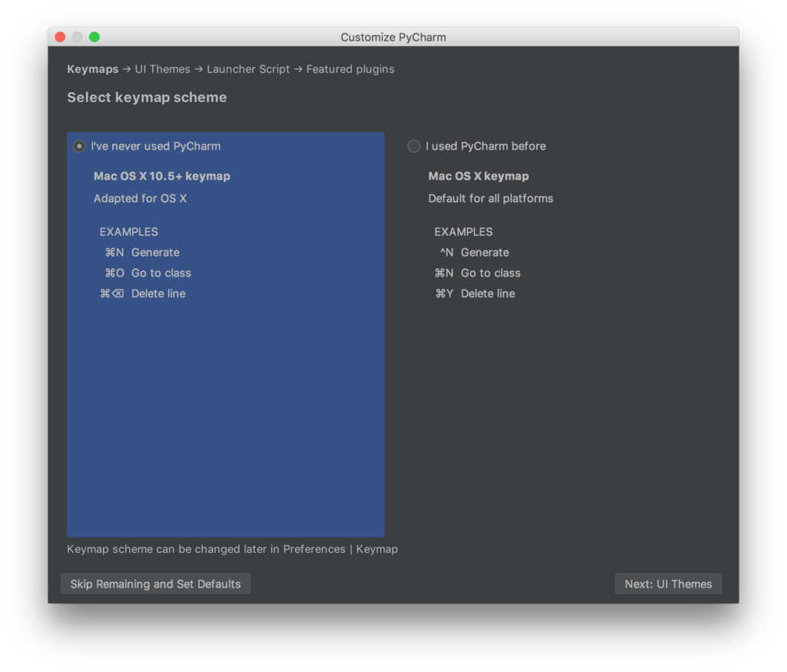Image resolution: width=787 pixels, height=672 pixels.
Task: Click ⌘O Go to class example
Action: (x=148, y=273)
